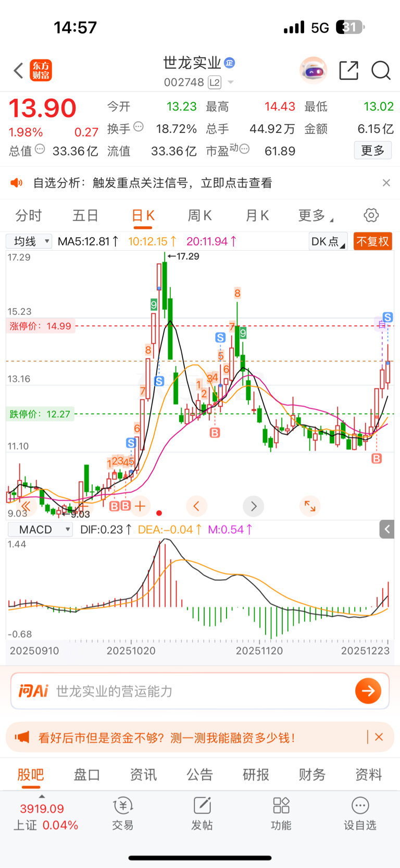This screenshot has height=868, width=400.
Task: Tap the 企 verified badge icon
Action: click(230, 63)
